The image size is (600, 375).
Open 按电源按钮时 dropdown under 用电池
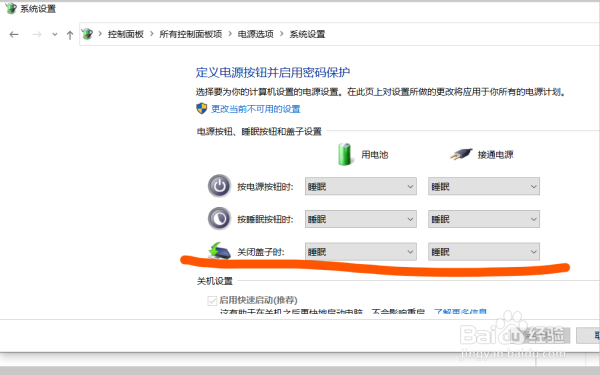361,186
